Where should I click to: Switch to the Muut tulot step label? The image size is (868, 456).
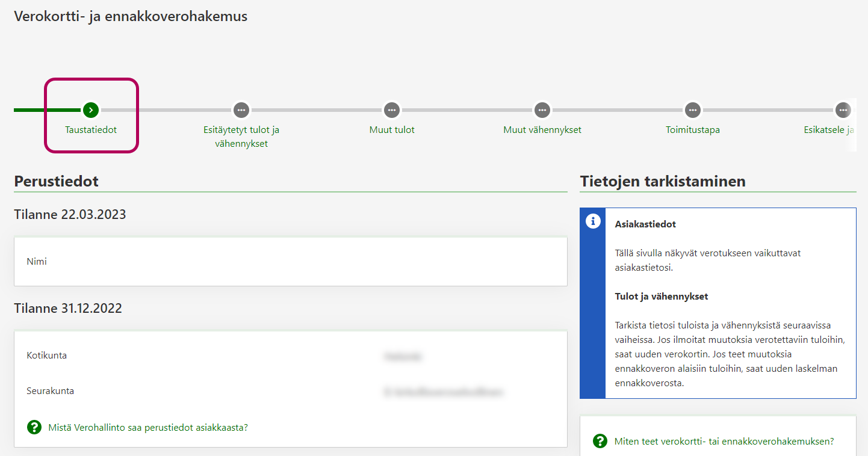392,130
